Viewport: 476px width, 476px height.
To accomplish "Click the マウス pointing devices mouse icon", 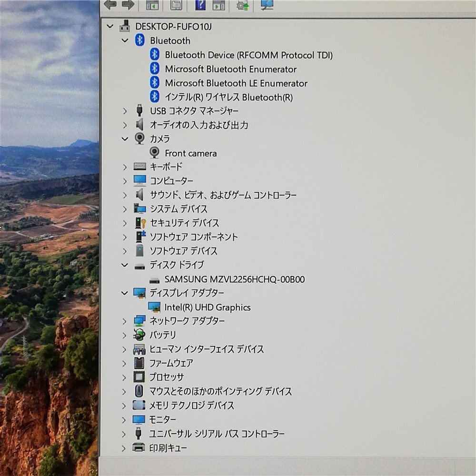I will 139,391.
